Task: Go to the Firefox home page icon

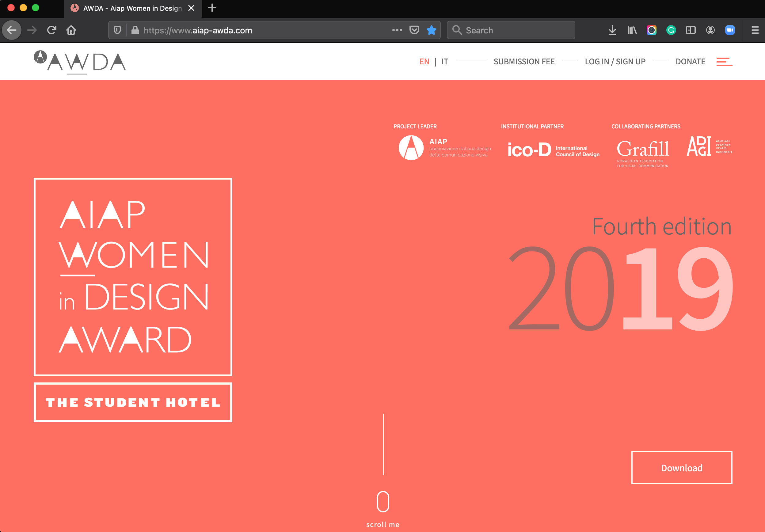Action: [x=71, y=30]
